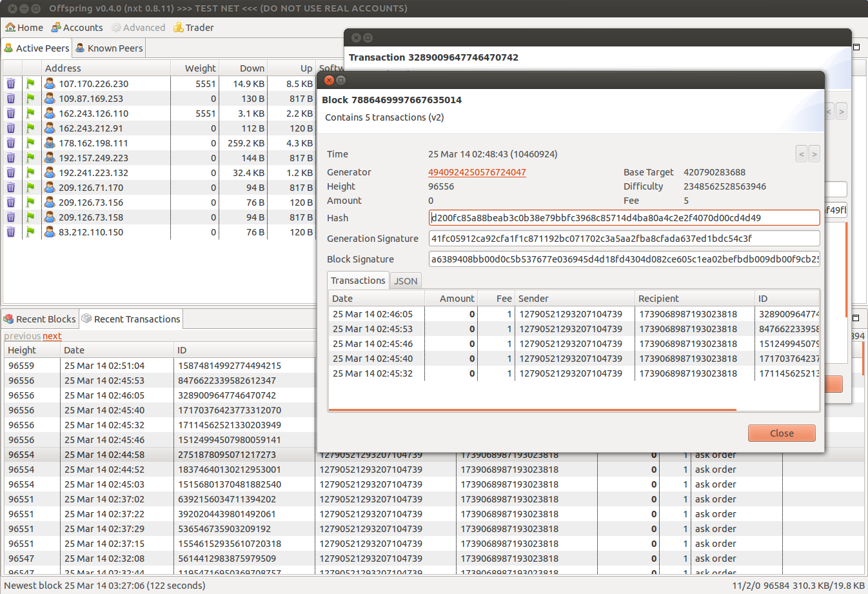The width and height of the screenshot is (868, 594).
Task: Click the 'next' pagination link
Action: pyautogui.click(x=52, y=336)
